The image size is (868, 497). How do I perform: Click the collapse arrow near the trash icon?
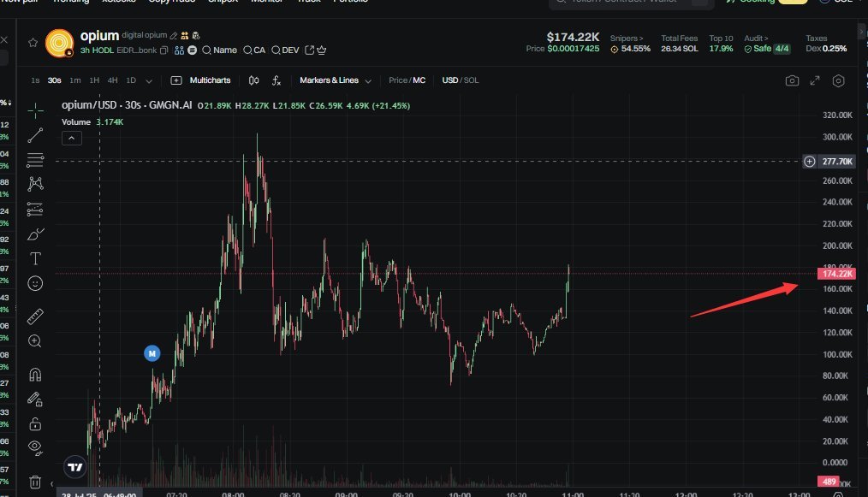(51, 483)
